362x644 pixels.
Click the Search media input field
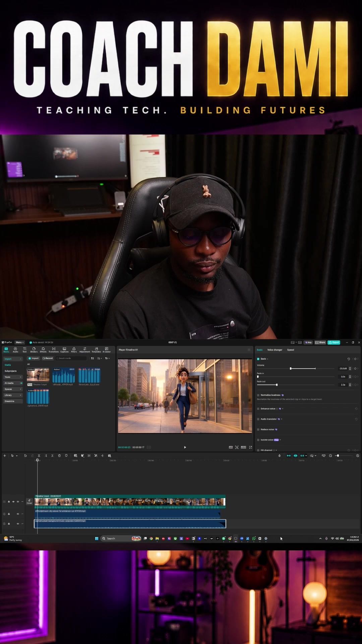click(71, 359)
